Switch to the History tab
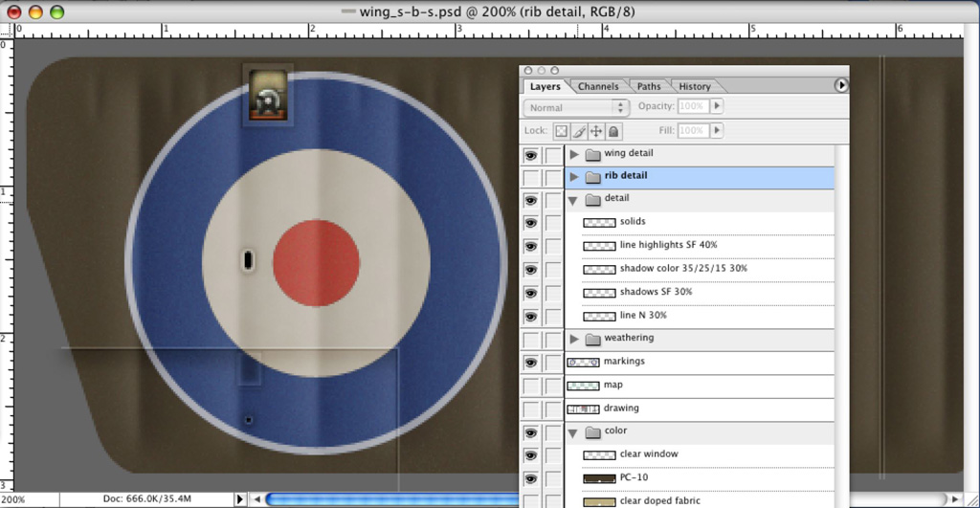This screenshot has width=980, height=508. coord(695,86)
